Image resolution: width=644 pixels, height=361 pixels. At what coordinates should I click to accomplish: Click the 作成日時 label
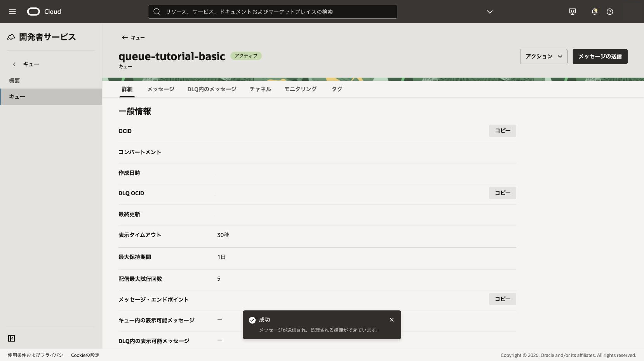[129, 173]
